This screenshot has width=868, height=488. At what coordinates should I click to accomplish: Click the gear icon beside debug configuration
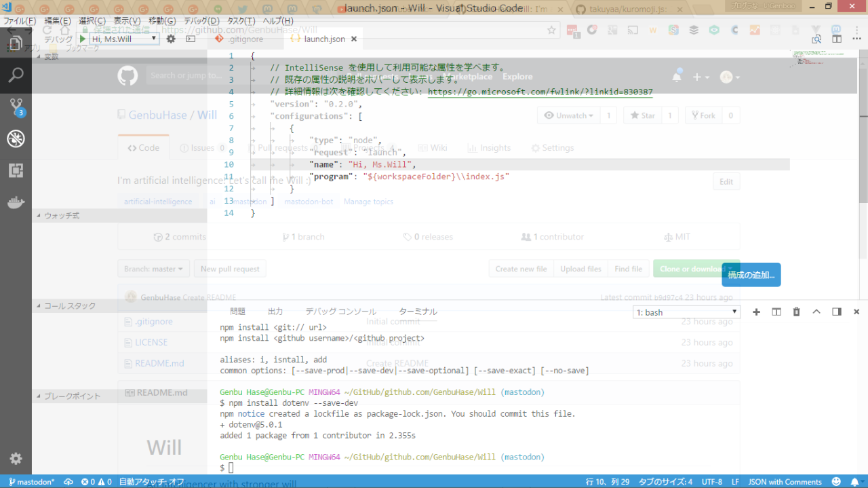pos(171,39)
